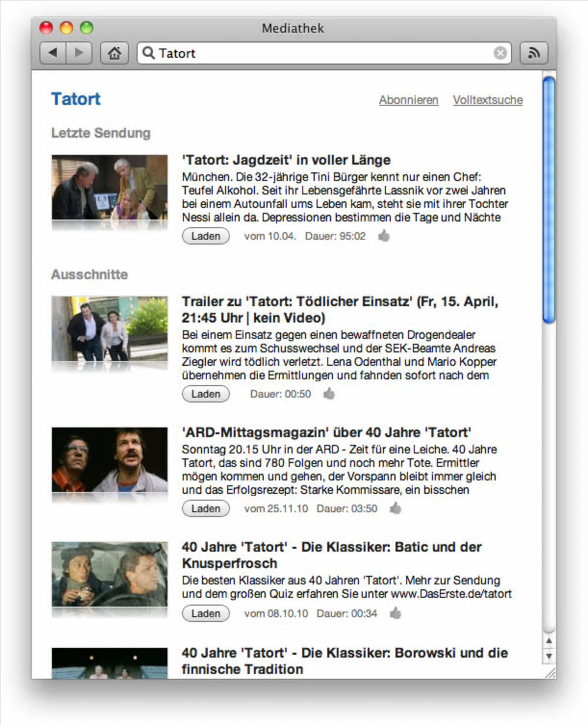588x725 pixels.
Task: Select the ARD-Mittagsmagazin clip thumbnail
Action: pos(110,460)
